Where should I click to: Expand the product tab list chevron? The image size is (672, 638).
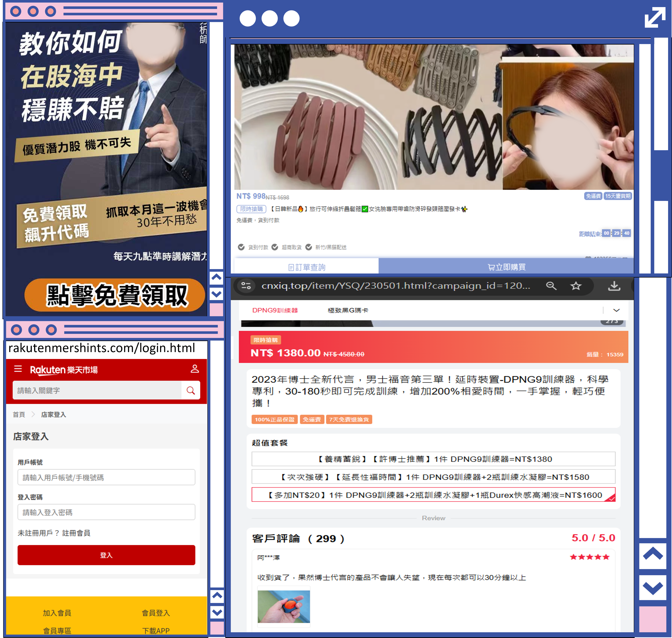(616, 310)
